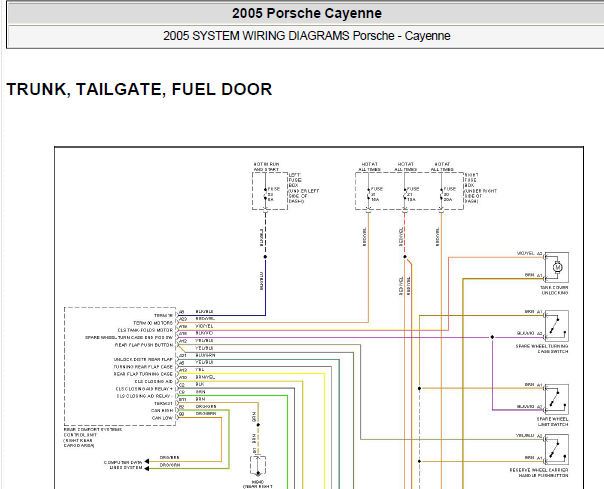Click the BRN/YEL wire label at pin A10
Screen dimensions: 604x489
coord(205,377)
